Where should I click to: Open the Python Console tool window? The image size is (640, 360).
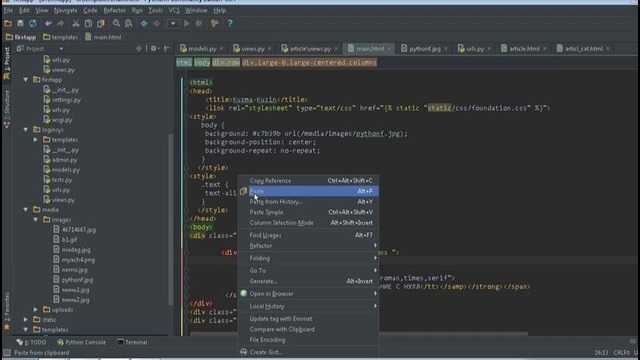(x=81, y=342)
